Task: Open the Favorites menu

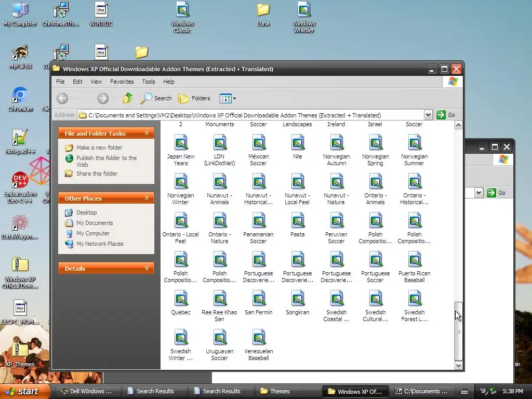Action: tap(122, 82)
